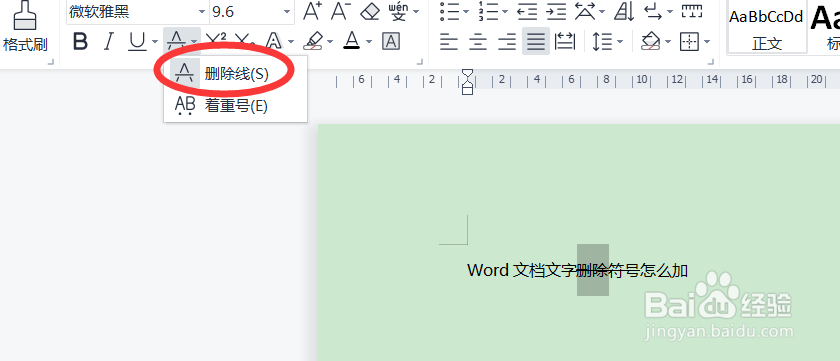The image size is (840, 361).
Task: Open the paragraph group dialog launcher corner
Action: (x=710, y=62)
